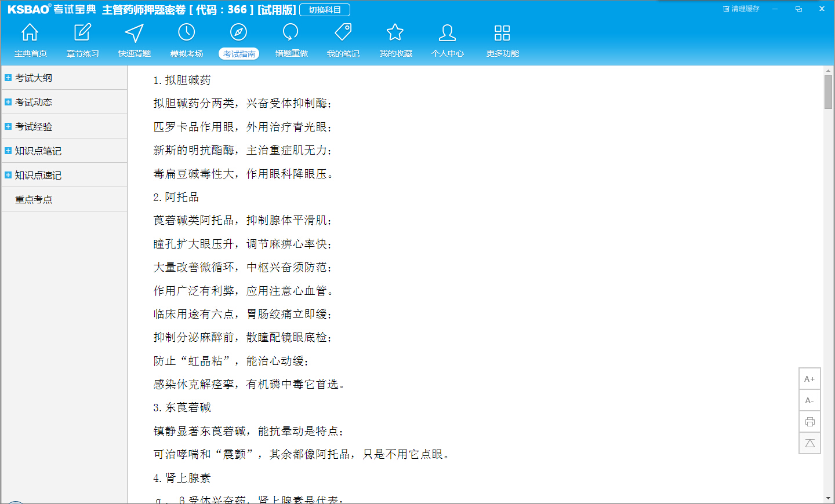835x504 pixels.
Task: Minimize the KSBAO window
Action: pos(775,9)
